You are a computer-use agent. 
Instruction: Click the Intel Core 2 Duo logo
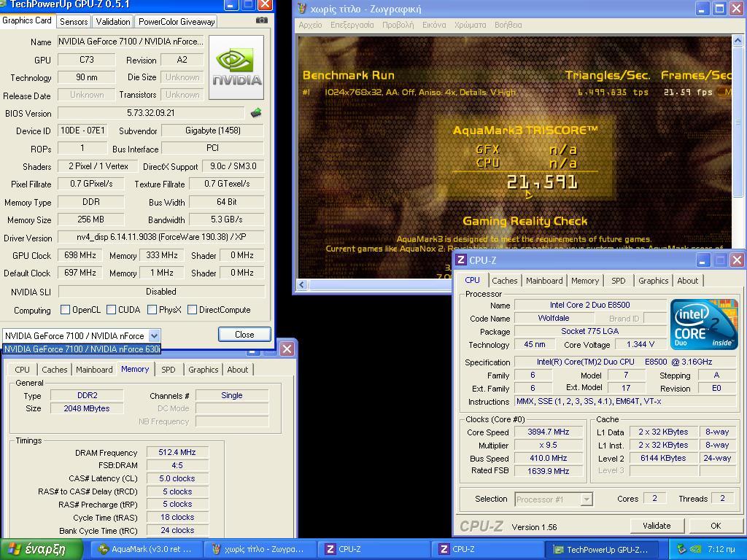click(704, 324)
